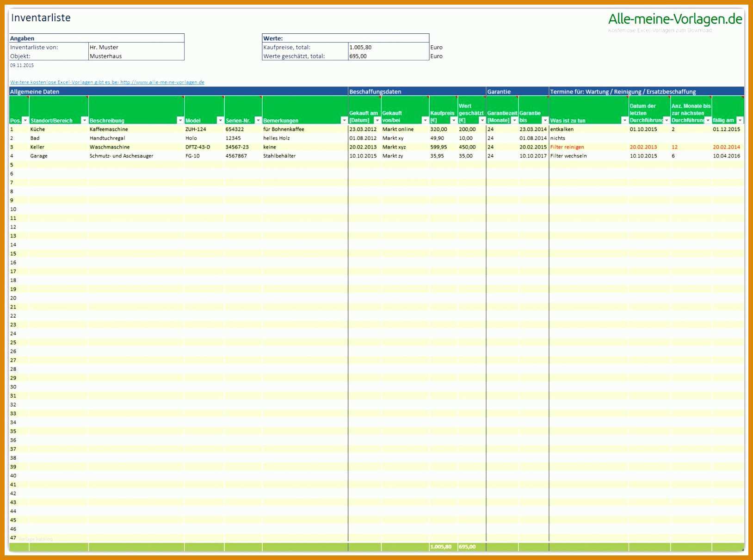Select the 'Keller' location cell
The image size is (753, 560).
(x=58, y=147)
